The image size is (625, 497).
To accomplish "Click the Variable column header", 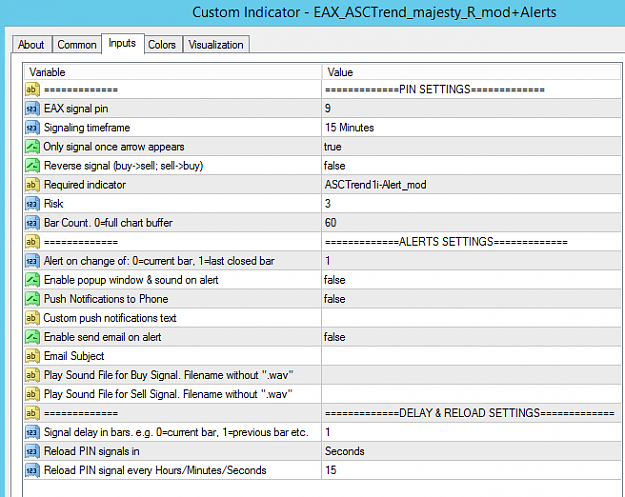I will pyautogui.click(x=173, y=72).
